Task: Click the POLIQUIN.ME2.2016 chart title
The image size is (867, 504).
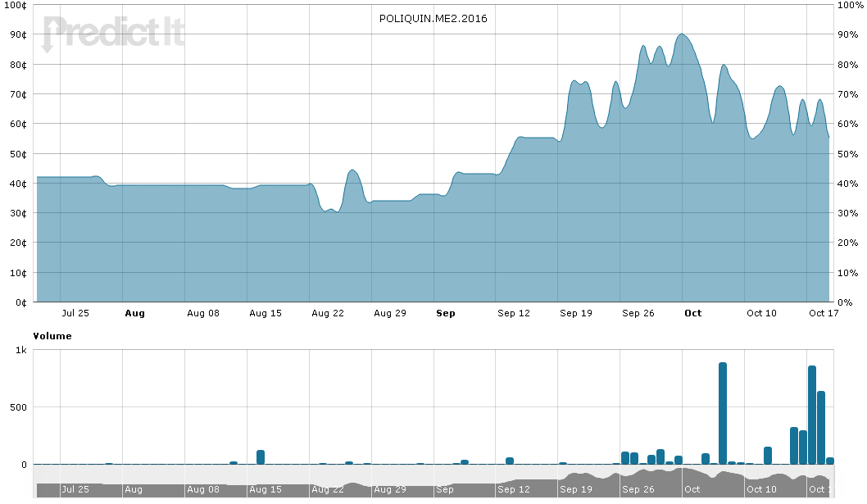Action: click(433, 18)
